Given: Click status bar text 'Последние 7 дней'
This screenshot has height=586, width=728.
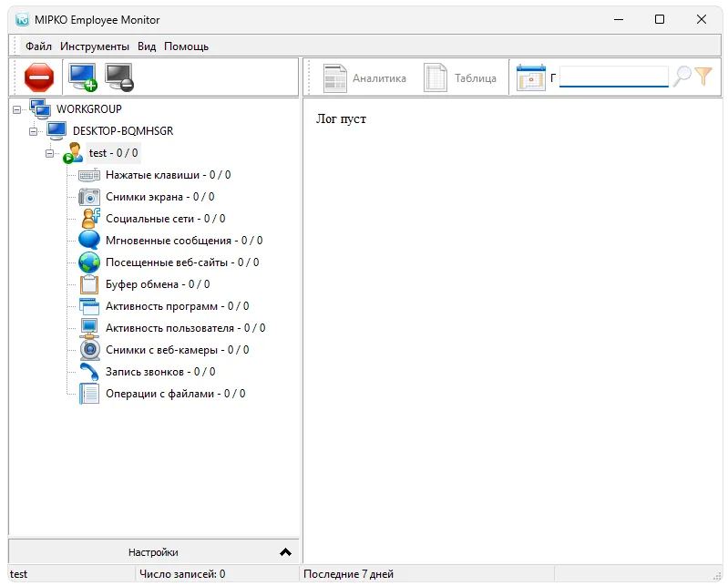Looking at the screenshot, I should tap(348, 574).
